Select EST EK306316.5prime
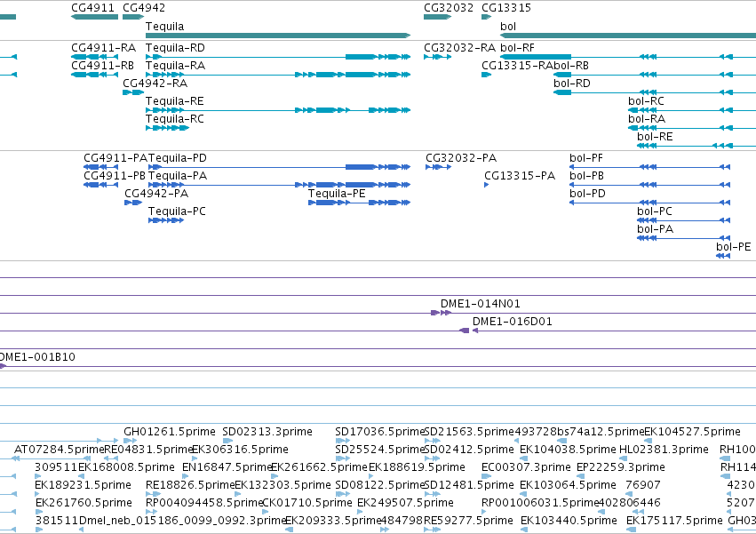Viewport: 756px width, 534px height. [195, 458]
